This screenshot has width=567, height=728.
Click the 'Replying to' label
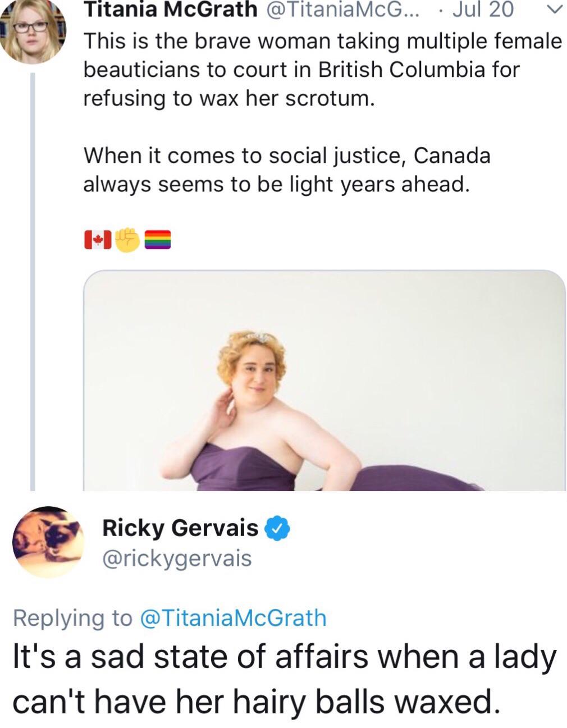tap(72, 617)
